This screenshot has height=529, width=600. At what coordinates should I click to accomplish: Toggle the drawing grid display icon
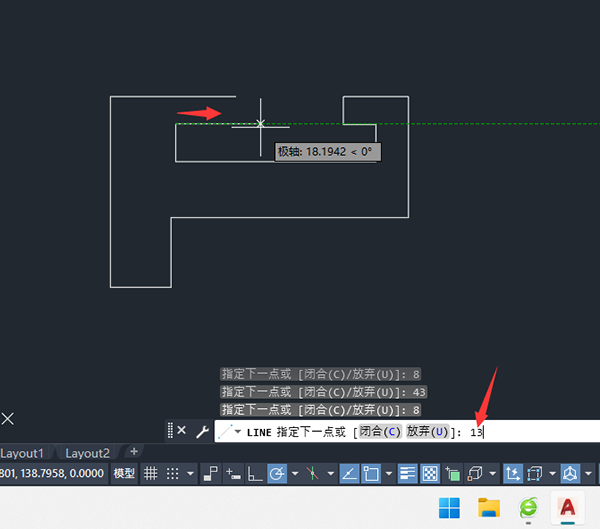click(150, 473)
